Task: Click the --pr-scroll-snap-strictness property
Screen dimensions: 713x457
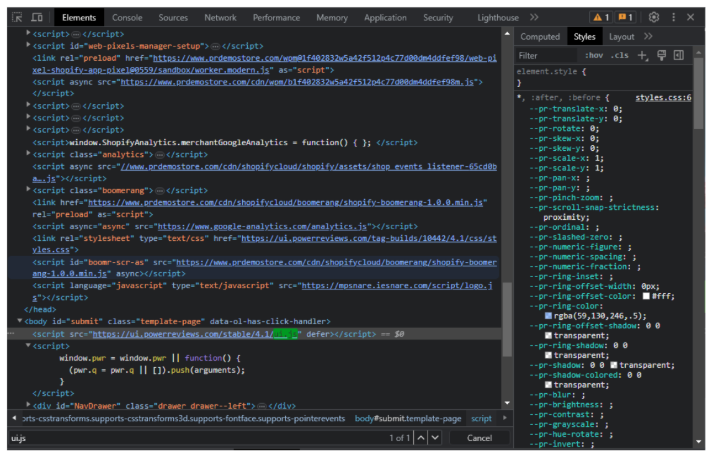Action: [594, 207]
